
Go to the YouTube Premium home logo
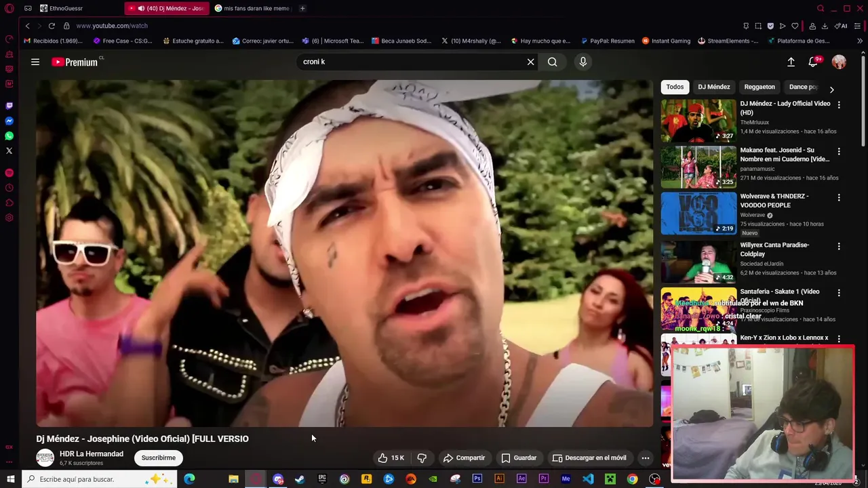[x=75, y=62]
